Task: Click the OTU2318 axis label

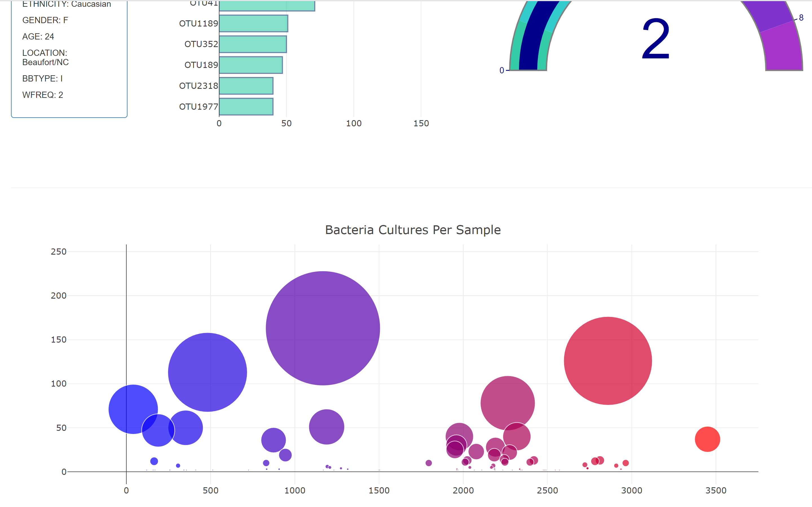Action: point(199,86)
